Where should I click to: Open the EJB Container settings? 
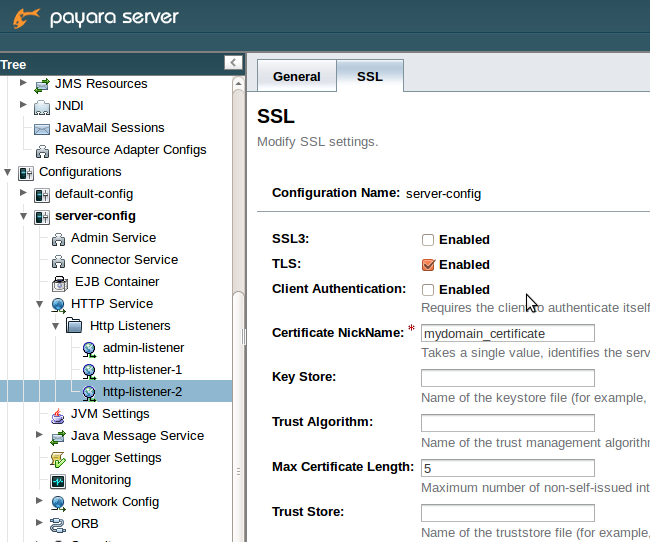[117, 282]
